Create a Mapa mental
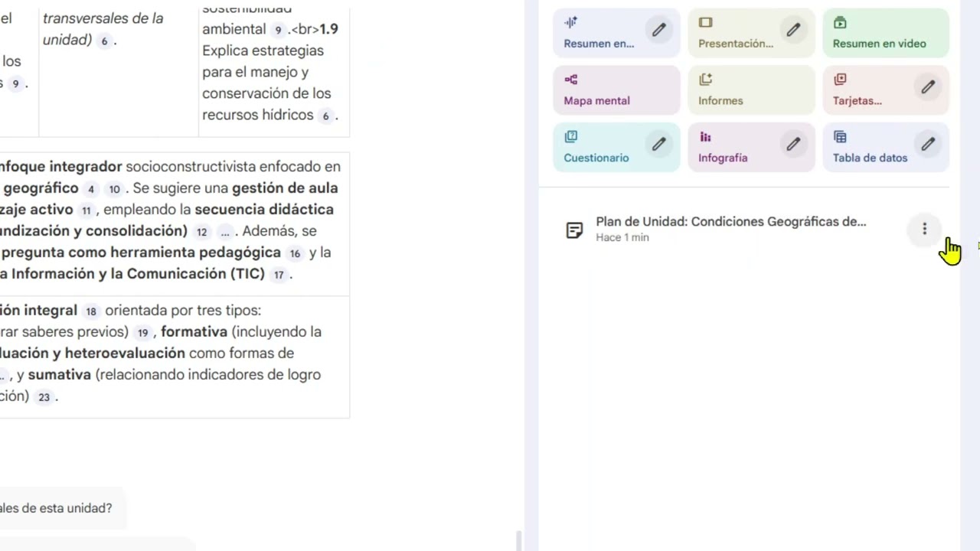Viewport: 980px width, 551px height. (x=616, y=90)
